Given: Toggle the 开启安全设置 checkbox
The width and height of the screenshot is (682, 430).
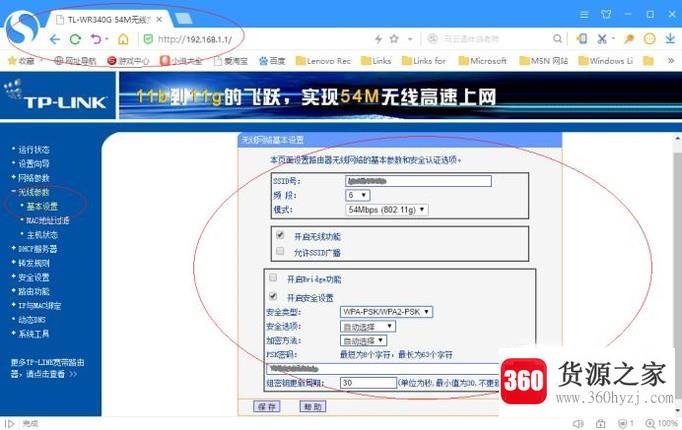Looking at the screenshot, I should click(273, 297).
